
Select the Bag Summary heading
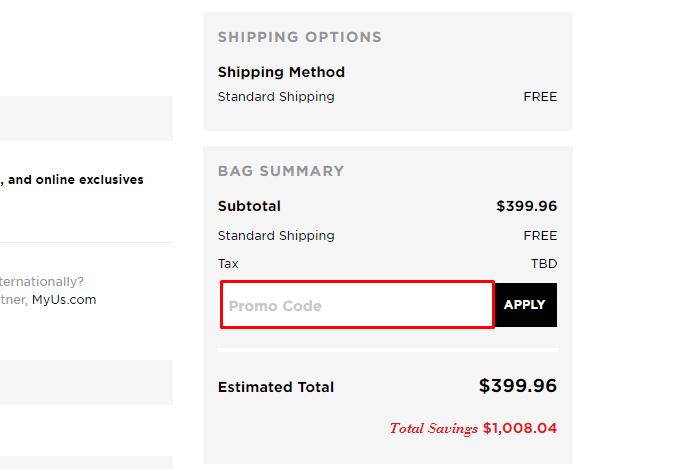(281, 171)
